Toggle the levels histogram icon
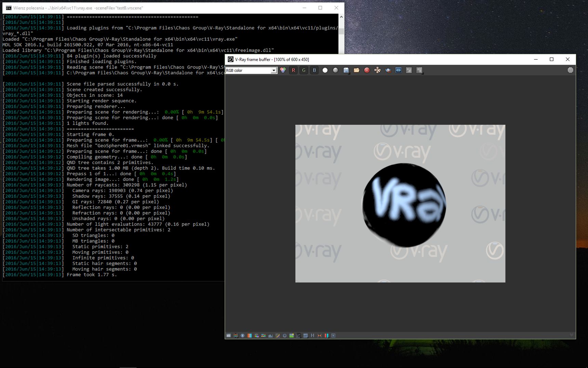Screen dimensions: 588x368 point(270,335)
